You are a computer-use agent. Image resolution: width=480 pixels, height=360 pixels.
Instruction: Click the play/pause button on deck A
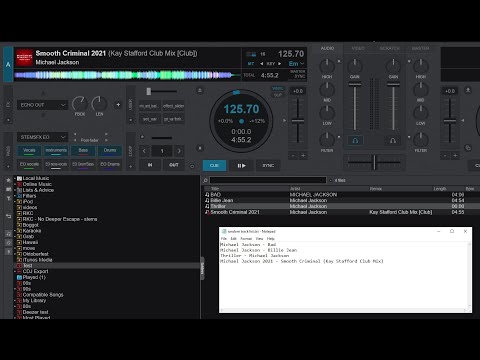pyautogui.click(x=241, y=165)
